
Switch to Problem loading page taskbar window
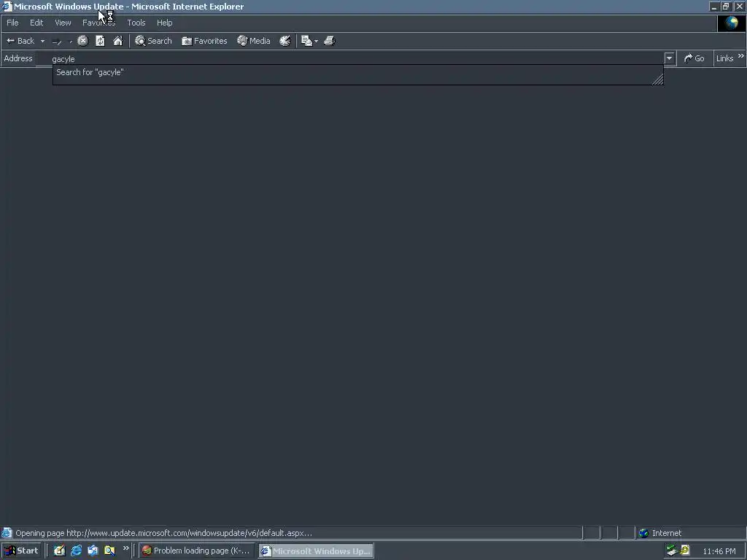click(x=196, y=551)
